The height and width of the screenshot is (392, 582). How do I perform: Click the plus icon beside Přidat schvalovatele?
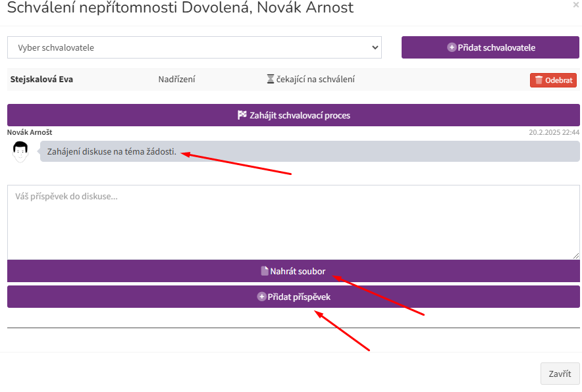coord(452,47)
